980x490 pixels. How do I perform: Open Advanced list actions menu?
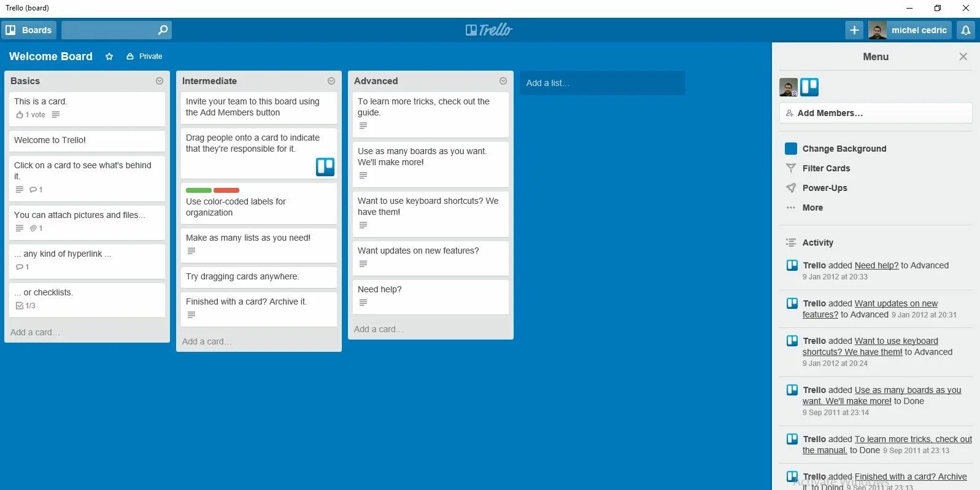(x=503, y=81)
